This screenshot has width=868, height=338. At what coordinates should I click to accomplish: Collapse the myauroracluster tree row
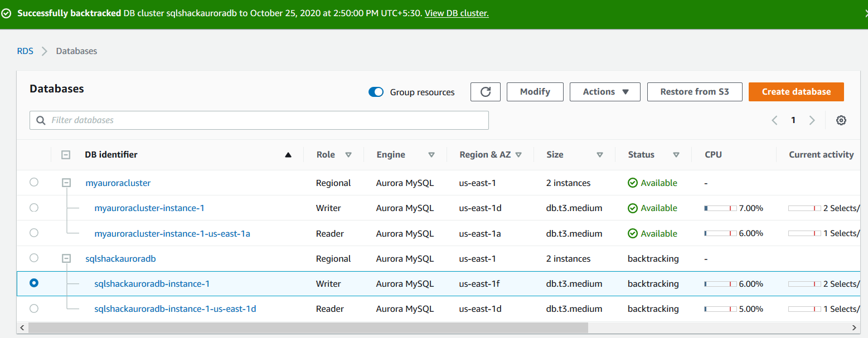coord(66,183)
